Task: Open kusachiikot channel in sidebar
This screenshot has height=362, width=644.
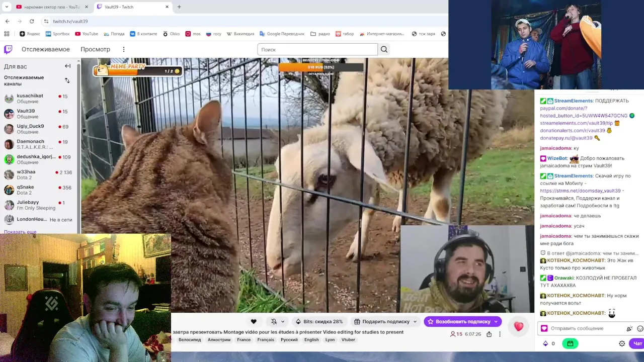Action: tap(39, 99)
